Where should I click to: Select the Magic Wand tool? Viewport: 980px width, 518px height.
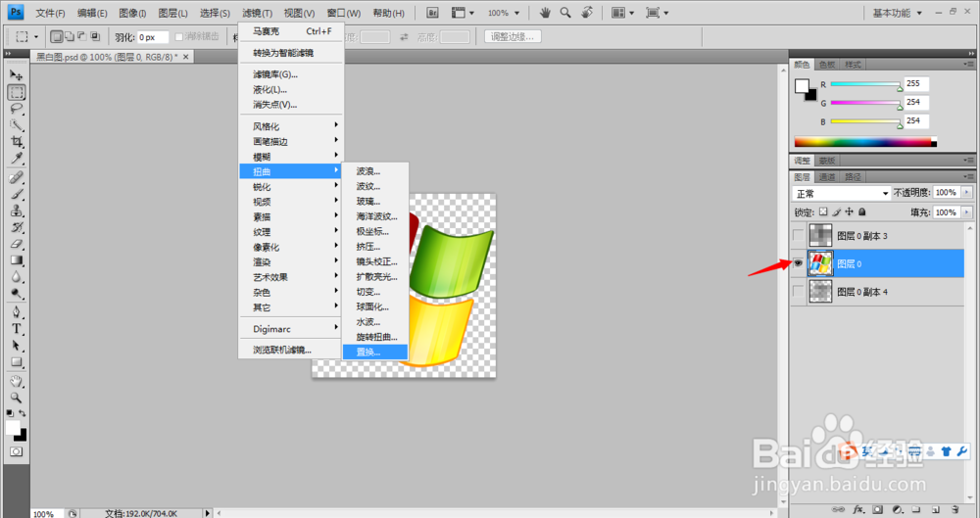(17, 125)
